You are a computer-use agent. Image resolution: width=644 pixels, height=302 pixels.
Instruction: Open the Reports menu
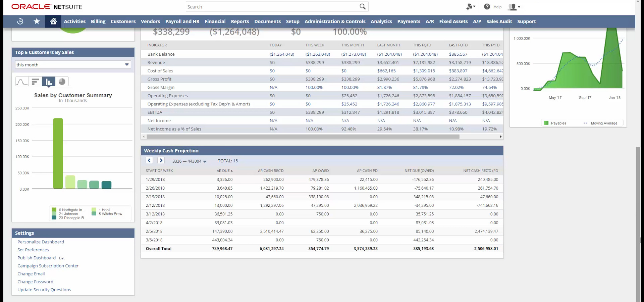click(x=240, y=21)
